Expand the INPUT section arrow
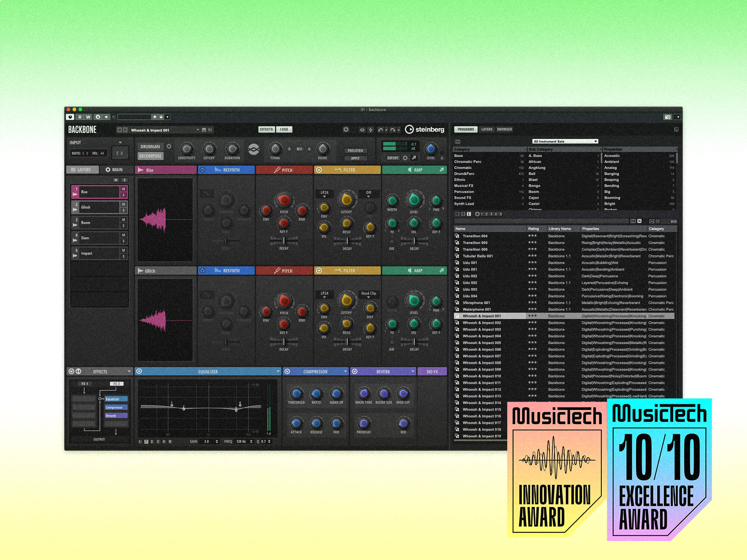 [120, 143]
